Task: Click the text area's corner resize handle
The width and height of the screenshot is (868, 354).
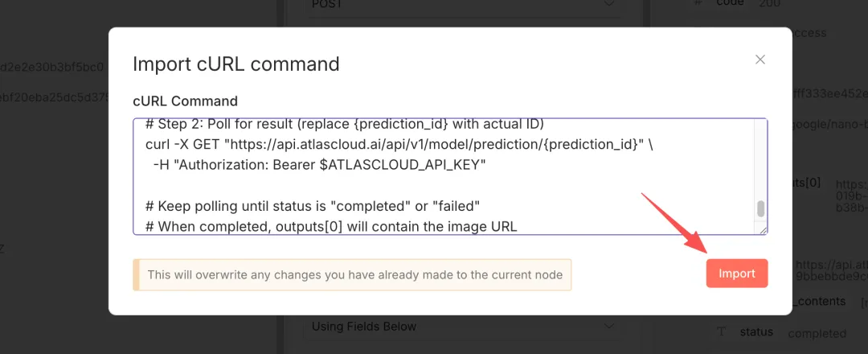Action: click(763, 230)
